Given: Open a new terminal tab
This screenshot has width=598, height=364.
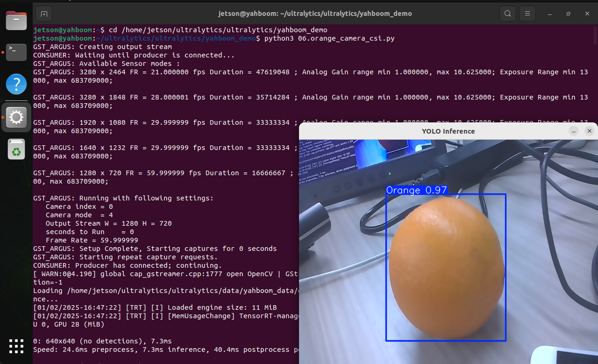Looking at the screenshot, I should tap(44, 14).
